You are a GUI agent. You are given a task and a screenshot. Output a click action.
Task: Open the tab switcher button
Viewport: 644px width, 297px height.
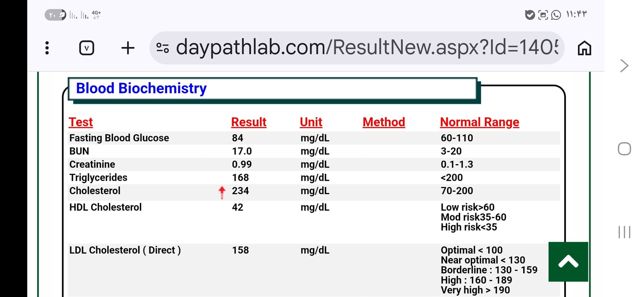[87, 48]
